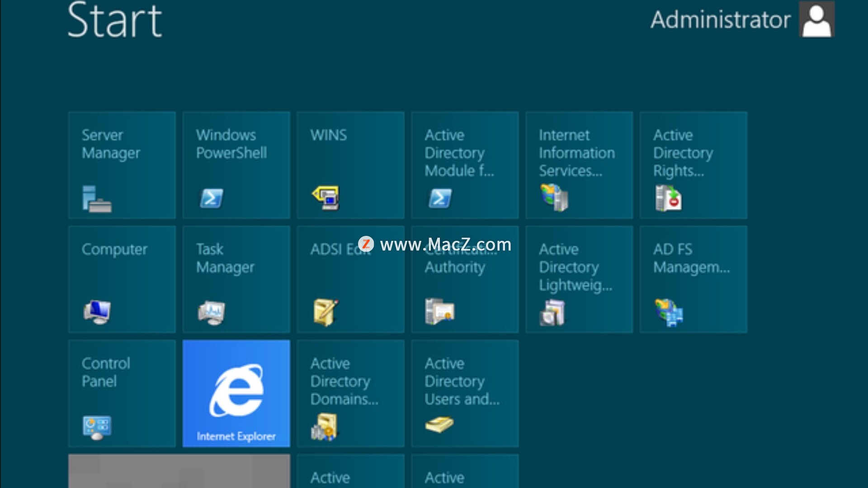Screen dimensions: 868x488
Task: Open Active Directory Module for PowerShell tile
Action: 465,165
